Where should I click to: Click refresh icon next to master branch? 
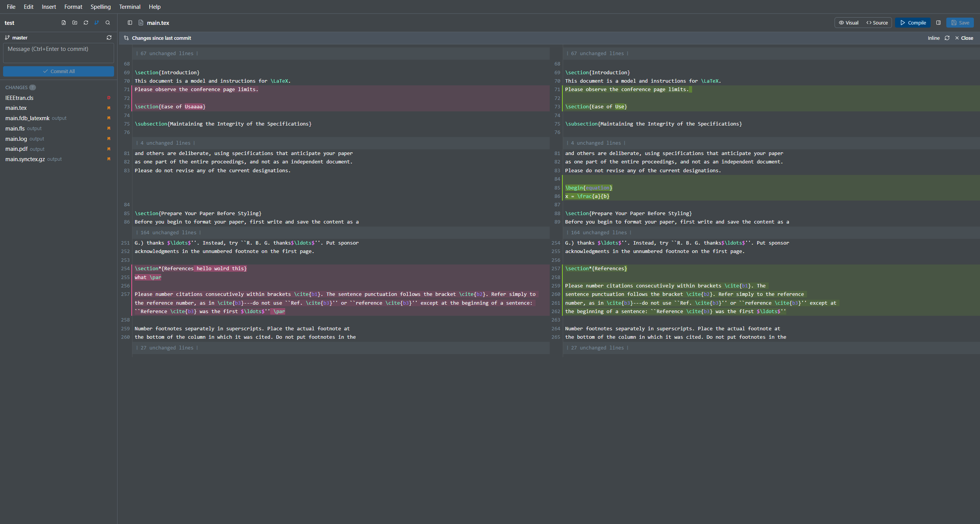click(109, 38)
